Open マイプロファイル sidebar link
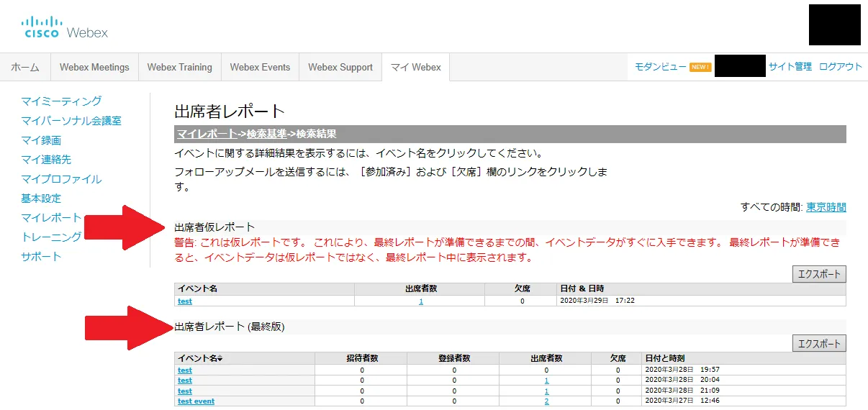The width and height of the screenshot is (868, 410). point(61,178)
